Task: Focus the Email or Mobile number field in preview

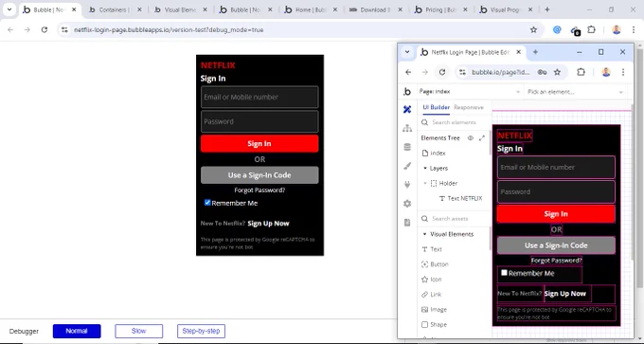Action: (x=259, y=97)
